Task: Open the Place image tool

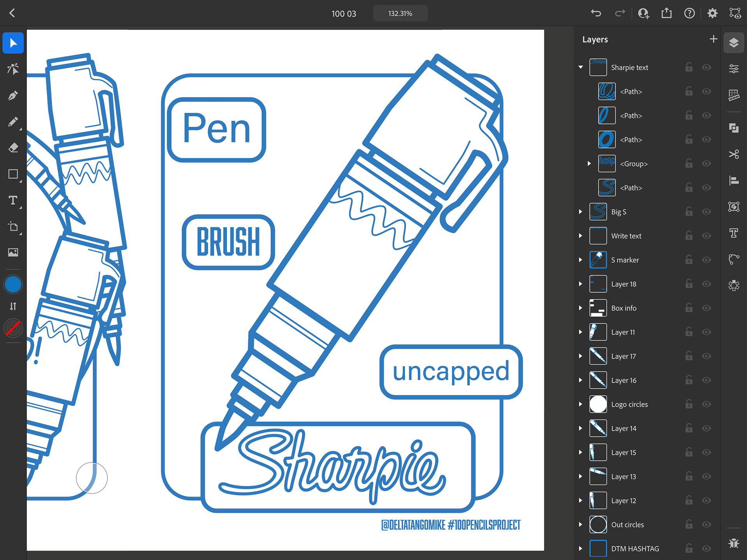Action: (x=13, y=253)
